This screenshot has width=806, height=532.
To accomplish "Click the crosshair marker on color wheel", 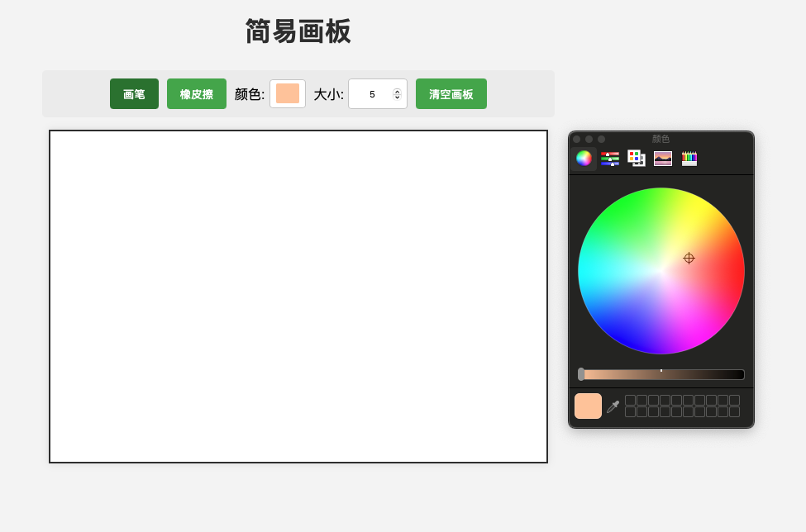I will click(x=689, y=259).
